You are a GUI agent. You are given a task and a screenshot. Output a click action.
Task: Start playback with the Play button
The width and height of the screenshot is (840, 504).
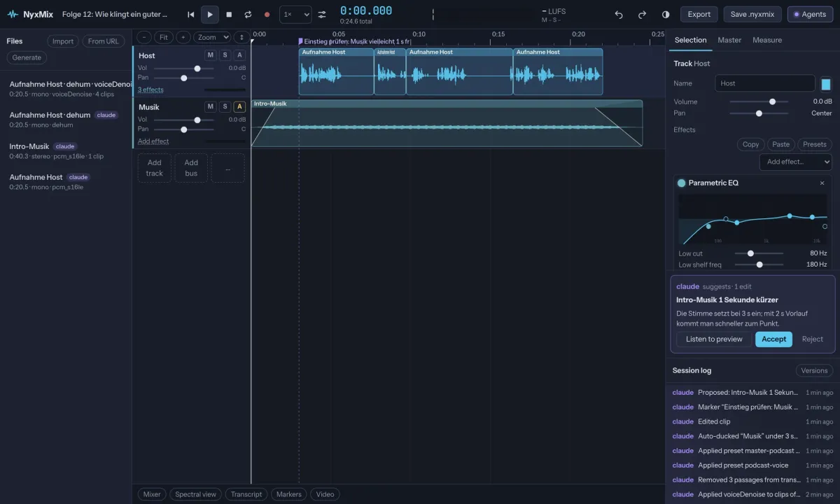pos(210,14)
